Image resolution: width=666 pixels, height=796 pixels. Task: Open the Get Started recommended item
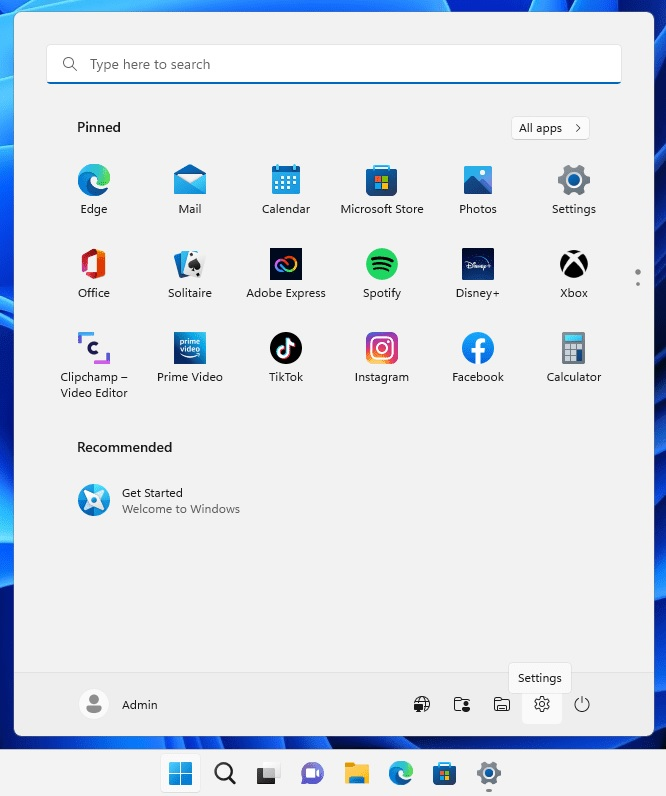tap(159, 501)
